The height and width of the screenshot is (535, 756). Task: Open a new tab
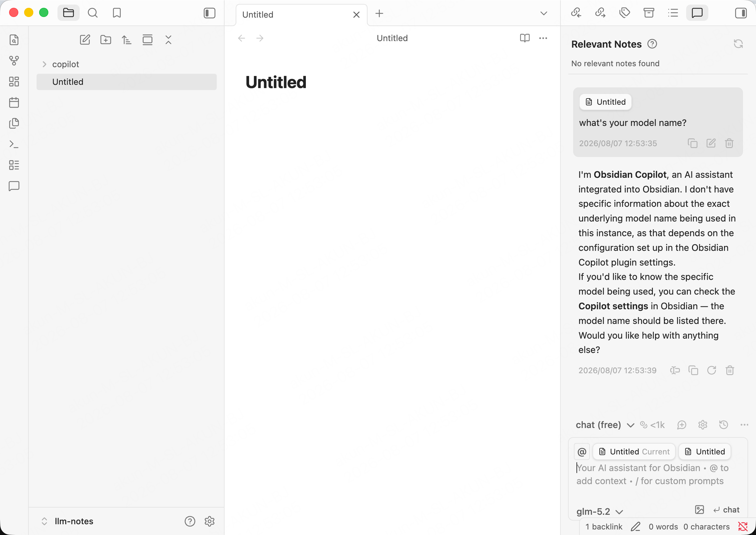379,13
